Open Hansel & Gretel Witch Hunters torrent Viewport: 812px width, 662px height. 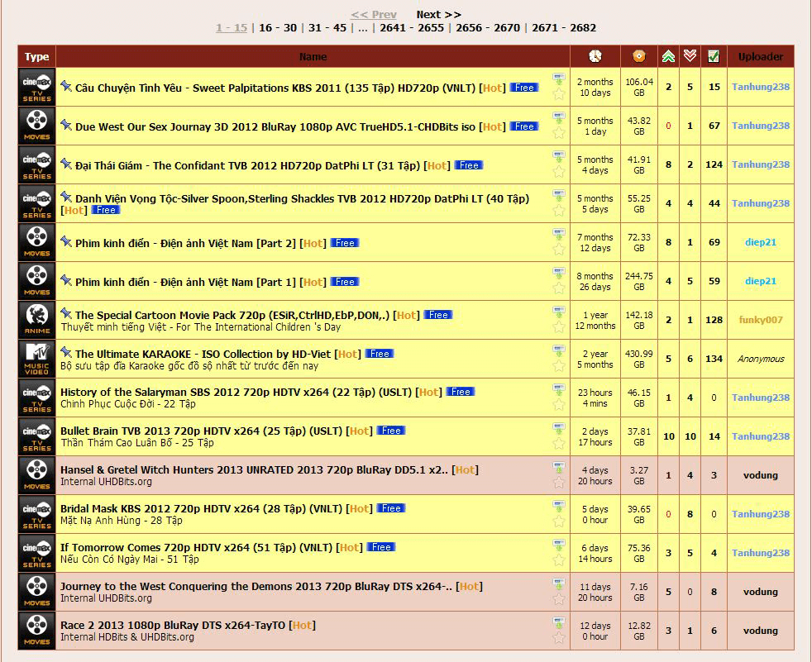point(255,470)
